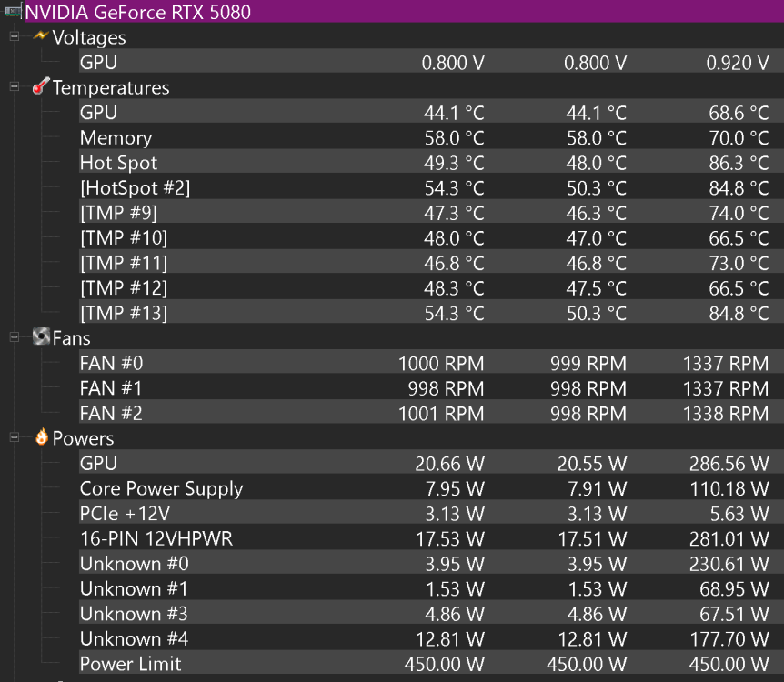Screen dimensions: 784x682
Task: Select the [TMP #13] temperature row
Action: 431,313
